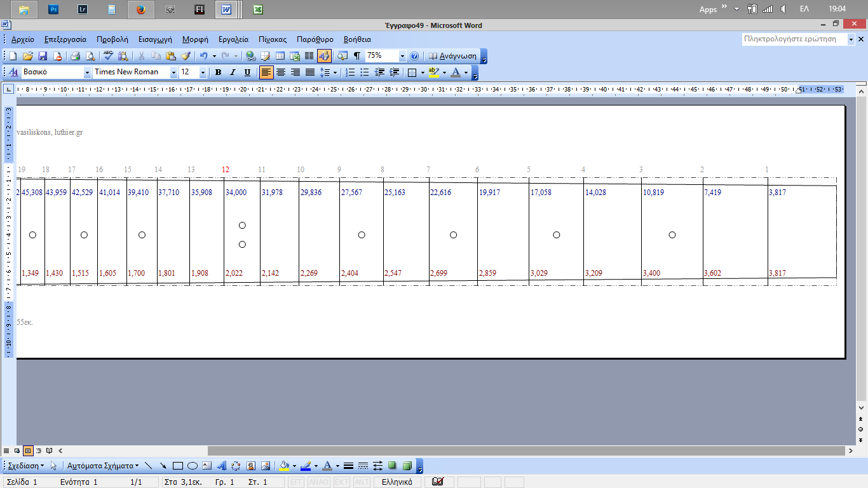This screenshot has height=488, width=868.
Task: Toggle italic formatting
Action: coord(233,72)
